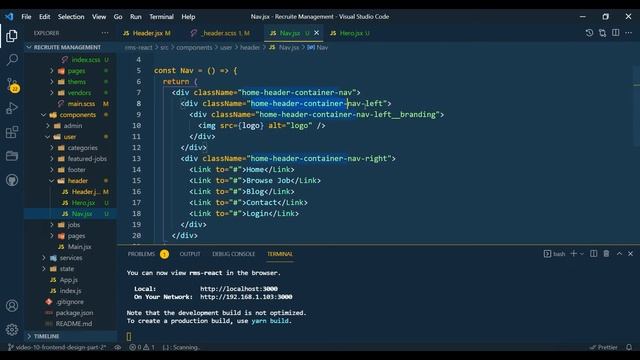Click the Prettier status bar button
Screen dimensions: 640x360
coord(604,347)
